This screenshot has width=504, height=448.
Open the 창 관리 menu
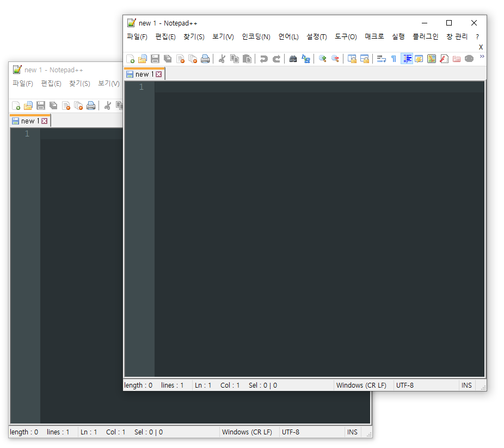pyautogui.click(x=457, y=36)
